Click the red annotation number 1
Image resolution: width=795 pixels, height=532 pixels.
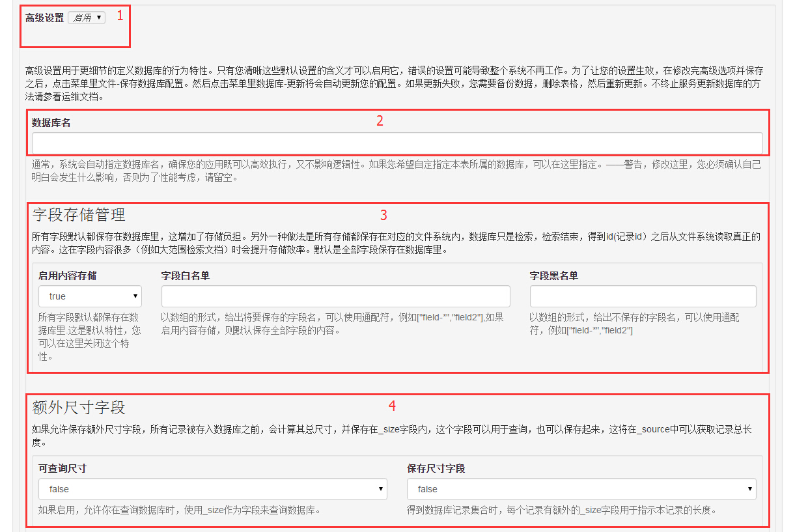[120, 16]
